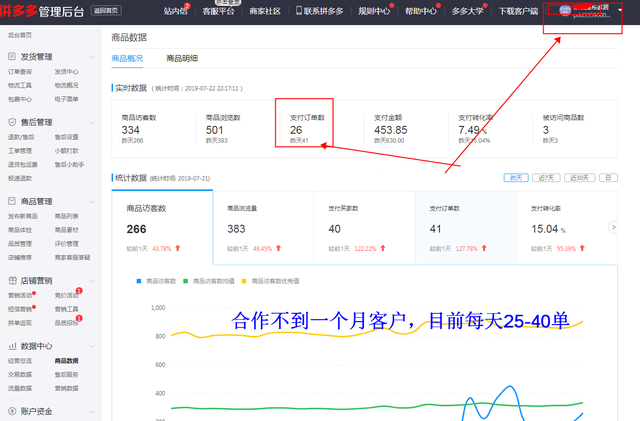Click the account avatar in header

[x=565, y=11]
